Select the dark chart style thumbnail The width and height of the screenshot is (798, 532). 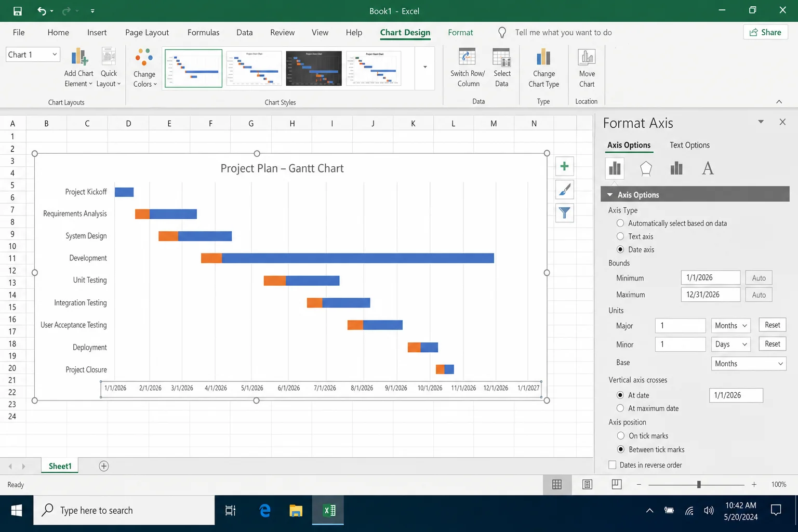coord(314,68)
